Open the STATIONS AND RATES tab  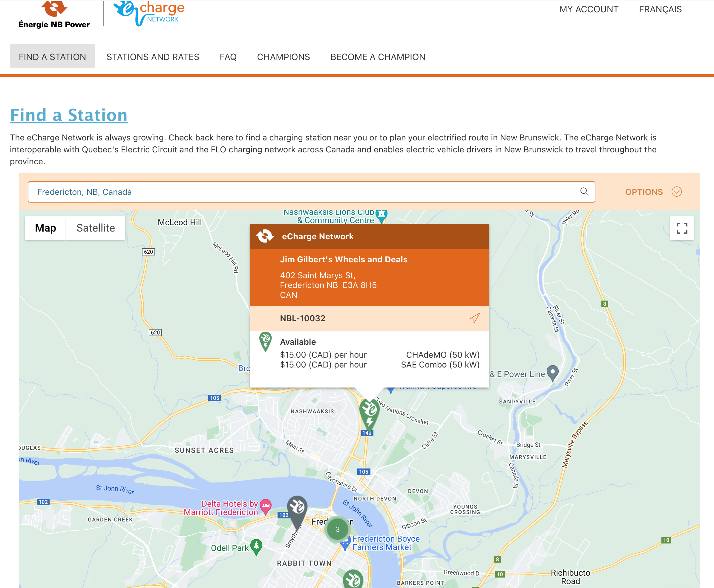(x=153, y=57)
